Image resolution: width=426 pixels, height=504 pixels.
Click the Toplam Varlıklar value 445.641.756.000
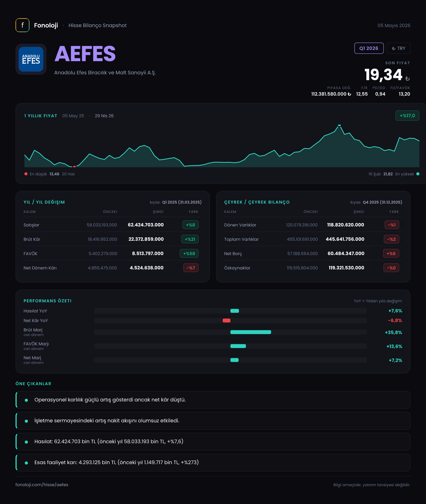click(345, 239)
